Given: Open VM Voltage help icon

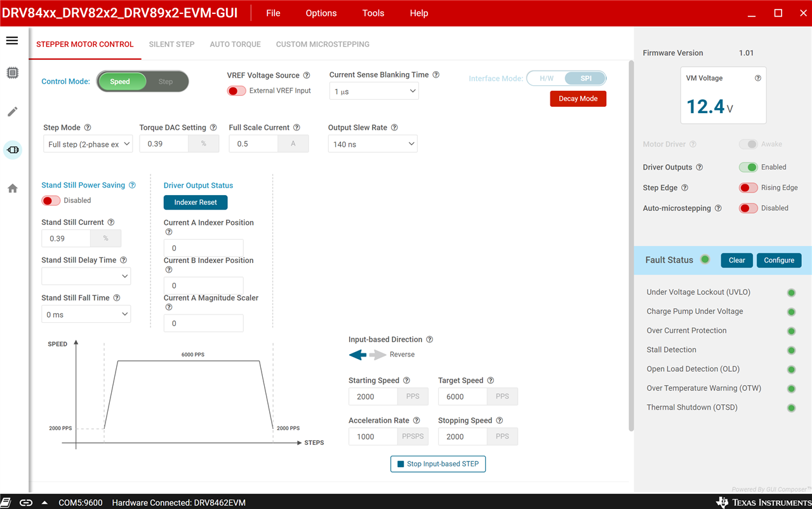Looking at the screenshot, I should coord(757,78).
